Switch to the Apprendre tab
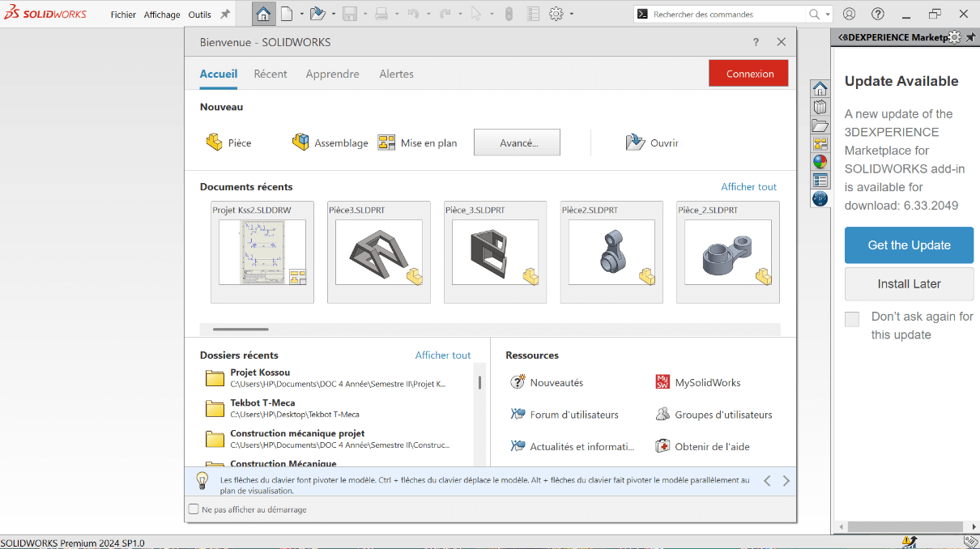 point(332,74)
